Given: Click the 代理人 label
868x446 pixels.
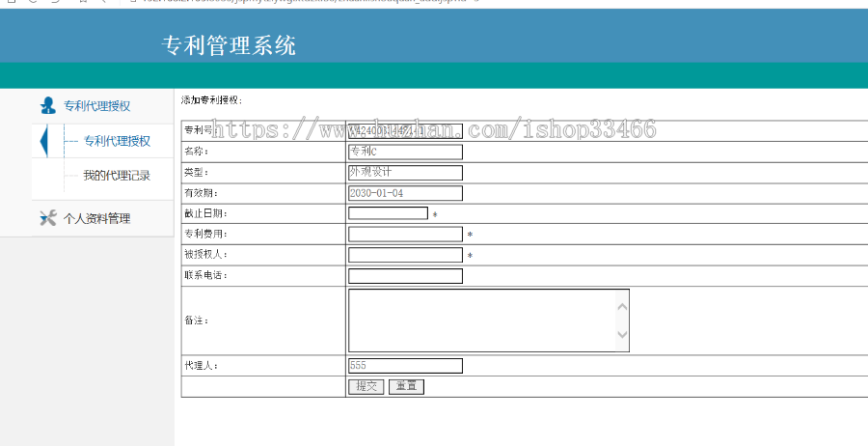Looking at the screenshot, I should 201,366.
